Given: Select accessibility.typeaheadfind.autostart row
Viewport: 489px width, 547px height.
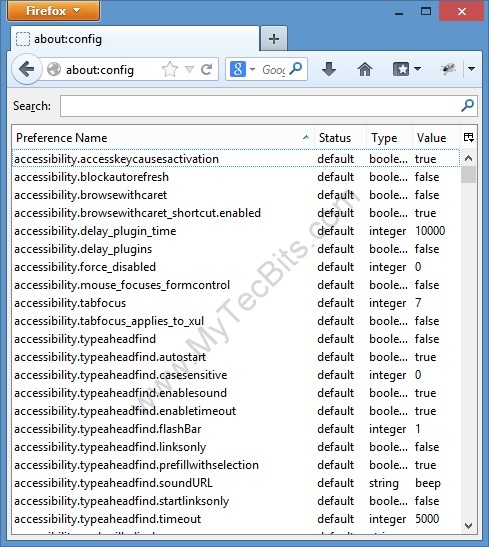Looking at the screenshot, I should [x=236, y=357].
